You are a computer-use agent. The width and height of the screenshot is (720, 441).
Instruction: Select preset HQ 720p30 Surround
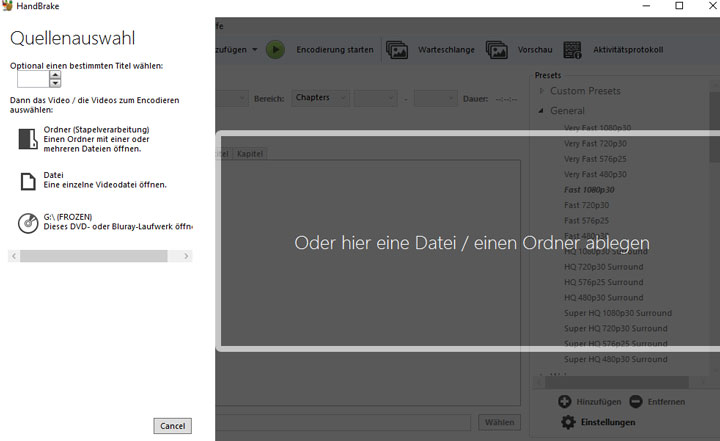click(x=603, y=267)
